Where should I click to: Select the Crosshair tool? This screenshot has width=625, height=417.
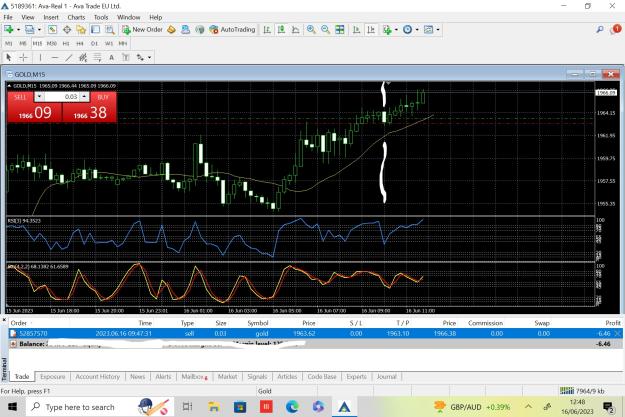pos(24,57)
